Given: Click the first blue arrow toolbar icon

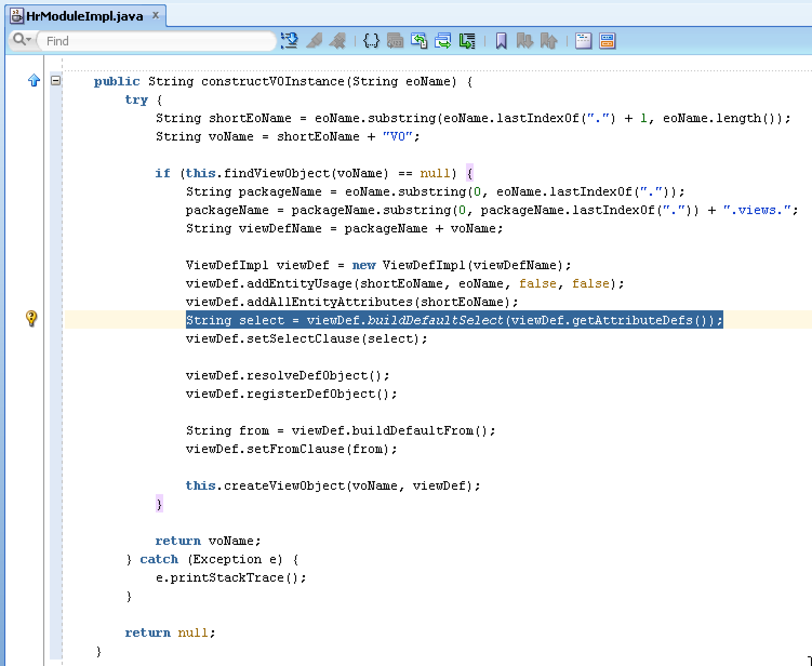Looking at the screenshot, I should [x=290, y=41].
